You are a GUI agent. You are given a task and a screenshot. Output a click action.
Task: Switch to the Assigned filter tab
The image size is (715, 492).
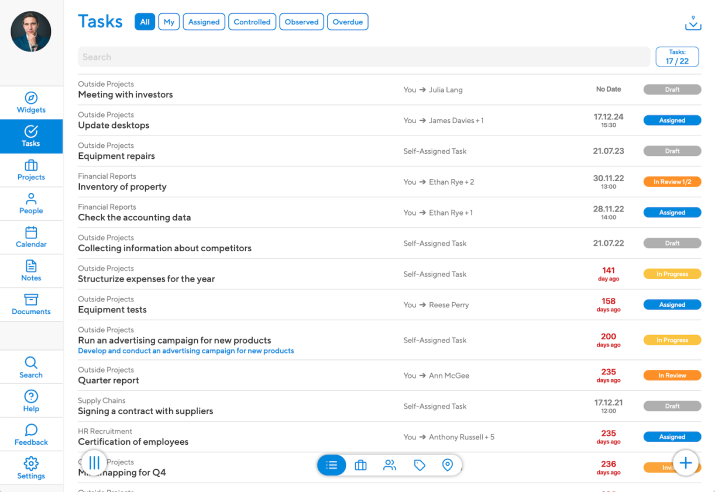coord(203,21)
